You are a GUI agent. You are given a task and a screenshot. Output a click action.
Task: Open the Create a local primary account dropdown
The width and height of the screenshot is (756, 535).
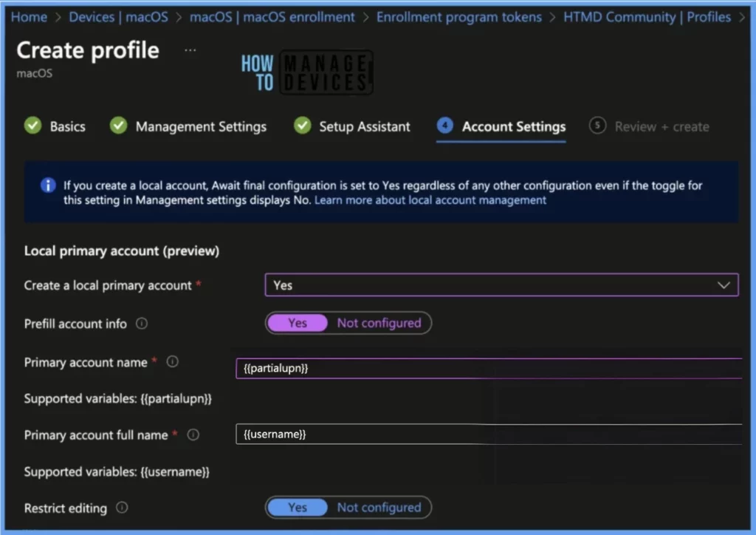[x=501, y=285]
